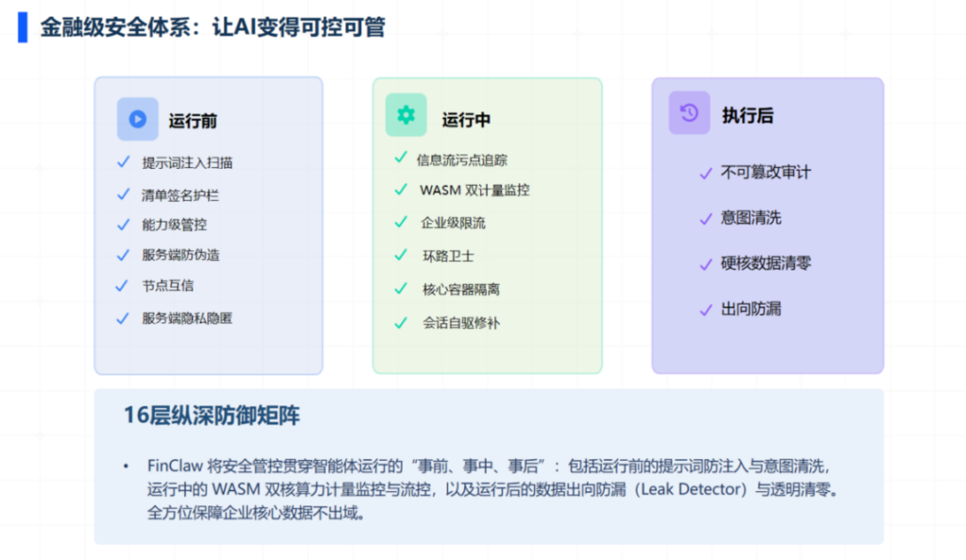Click the checkmark next to 信息流污点追踪

point(401,158)
